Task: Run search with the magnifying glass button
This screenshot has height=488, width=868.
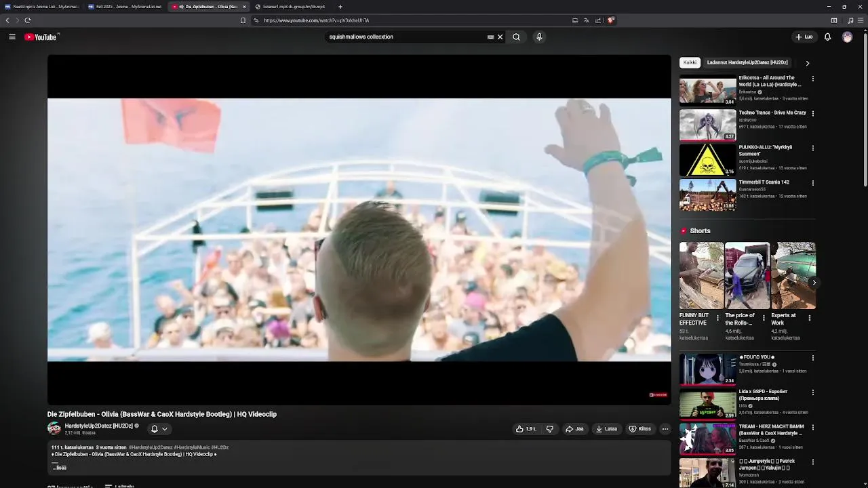Action: point(516,37)
